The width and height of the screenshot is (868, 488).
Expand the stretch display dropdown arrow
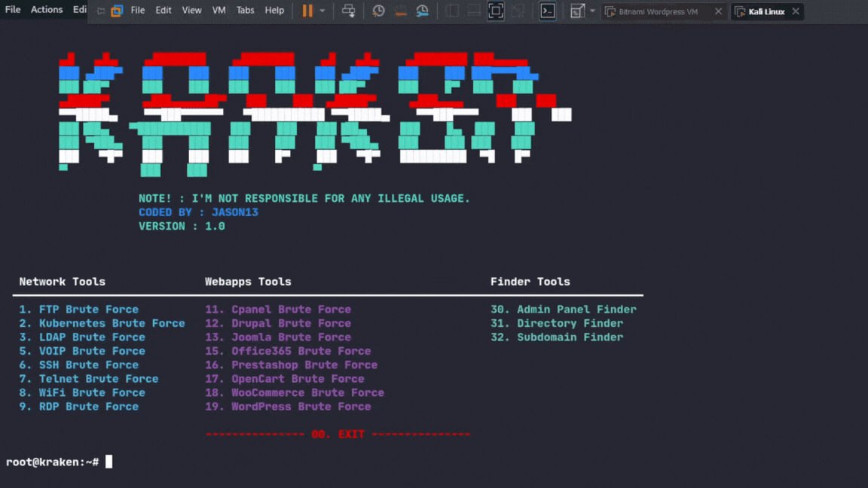592,11
